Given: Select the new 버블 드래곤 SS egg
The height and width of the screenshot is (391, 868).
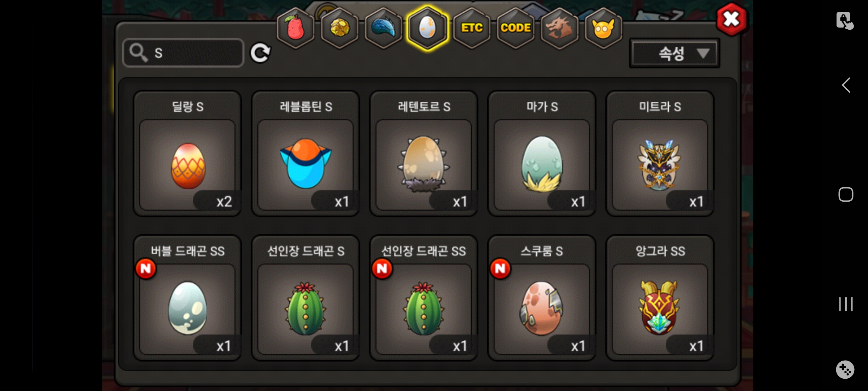Looking at the screenshot, I should (187, 298).
